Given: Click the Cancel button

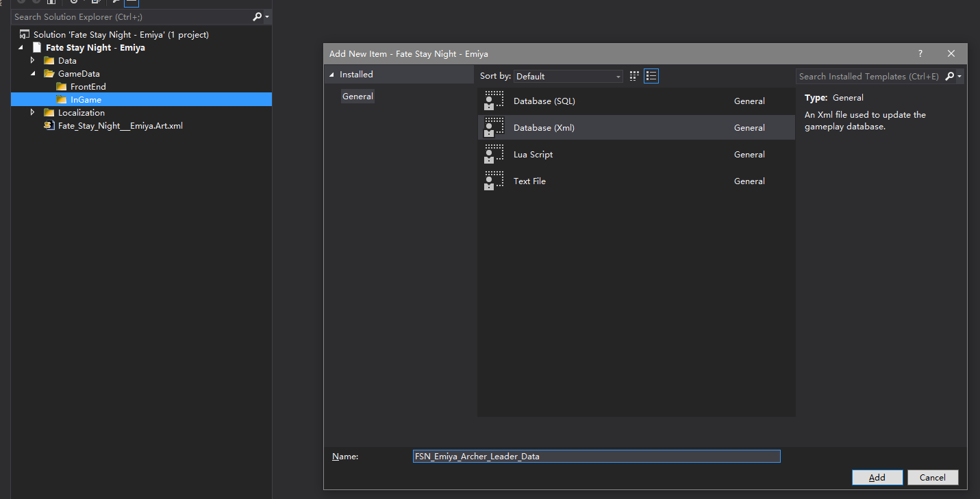Looking at the screenshot, I should pyautogui.click(x=933, y=478).
